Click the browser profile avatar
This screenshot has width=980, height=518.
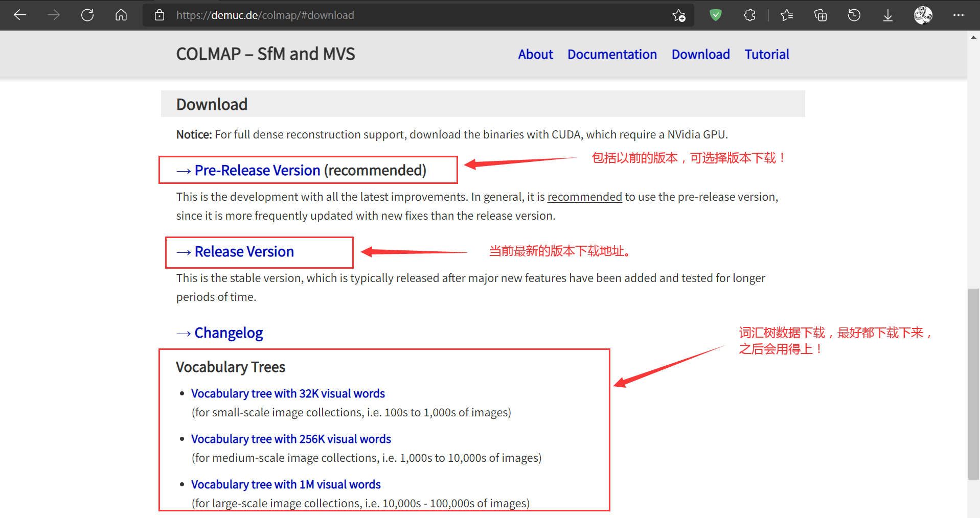[x=923, y=15]
